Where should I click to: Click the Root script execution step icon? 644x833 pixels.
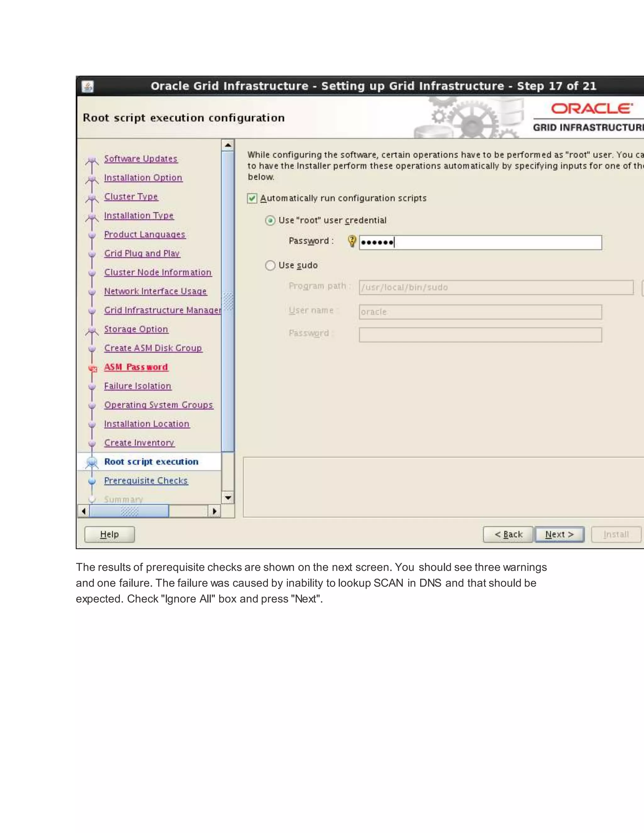pyautogui.click(x=92, y=462)
